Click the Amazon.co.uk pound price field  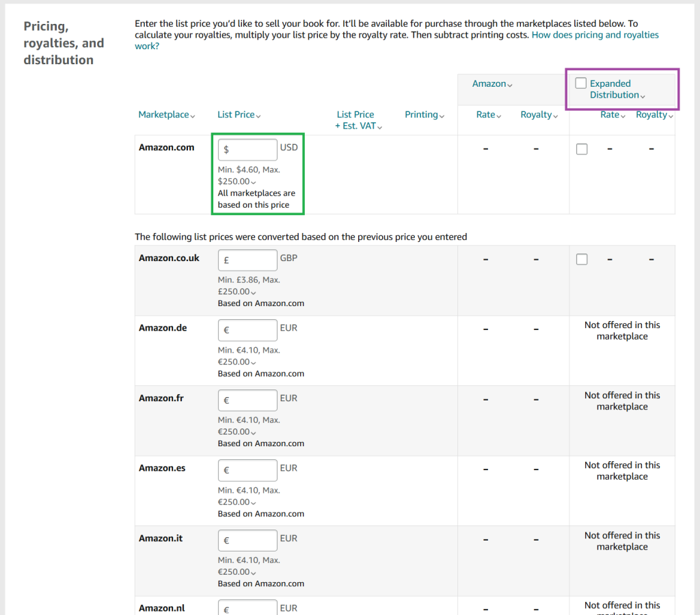point(247,260)
